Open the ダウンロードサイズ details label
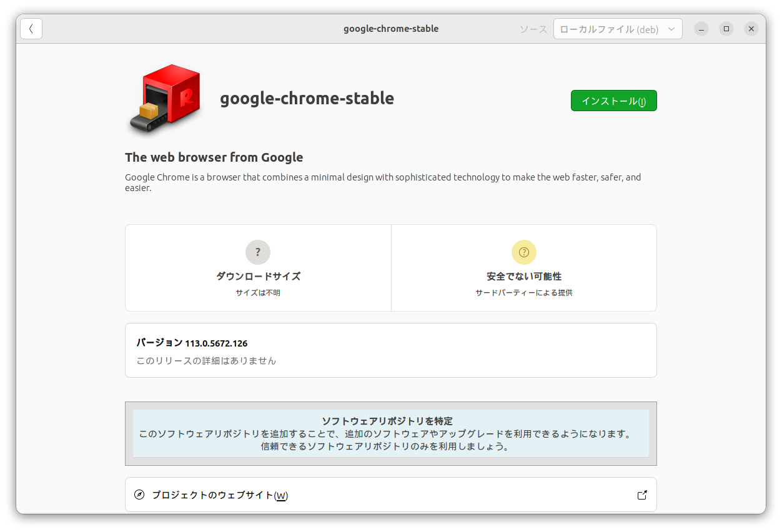 (x=258, y=276)
